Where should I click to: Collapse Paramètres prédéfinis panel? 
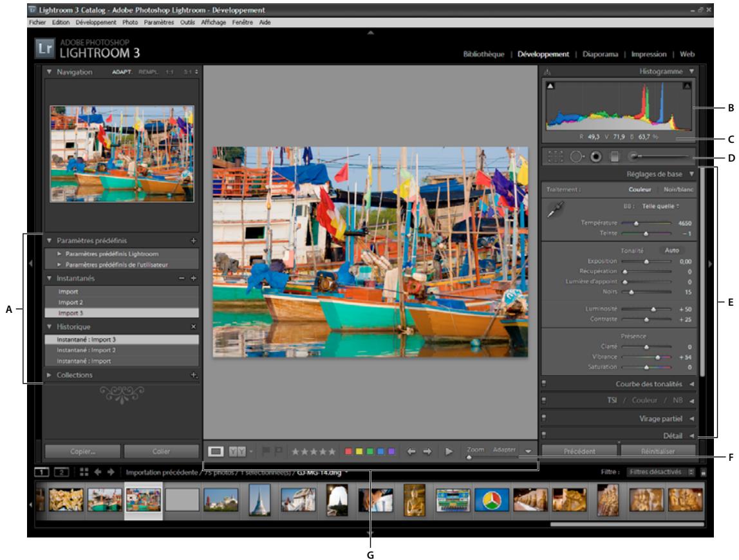point(49,240)
